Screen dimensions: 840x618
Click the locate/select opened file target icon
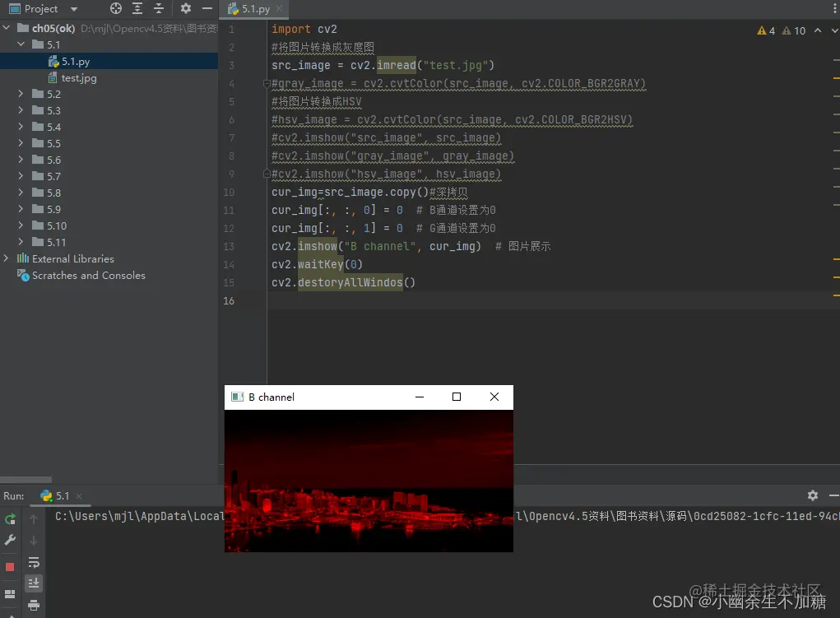coord(116,8)
